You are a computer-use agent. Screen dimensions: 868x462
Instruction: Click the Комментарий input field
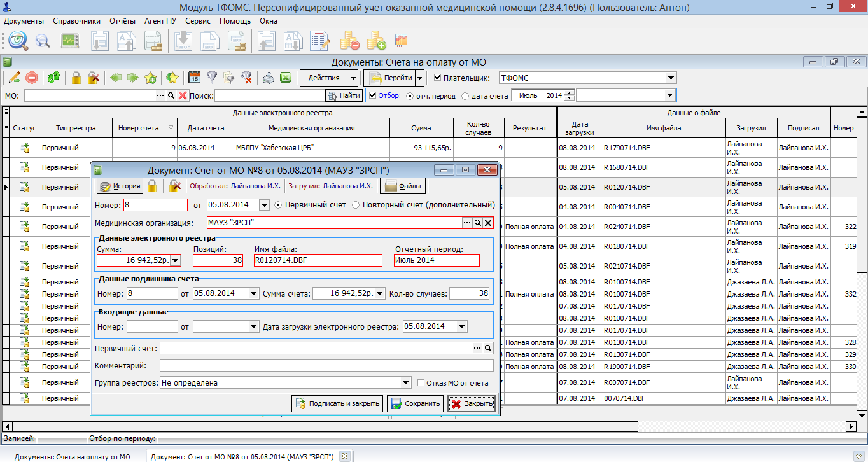326,366
